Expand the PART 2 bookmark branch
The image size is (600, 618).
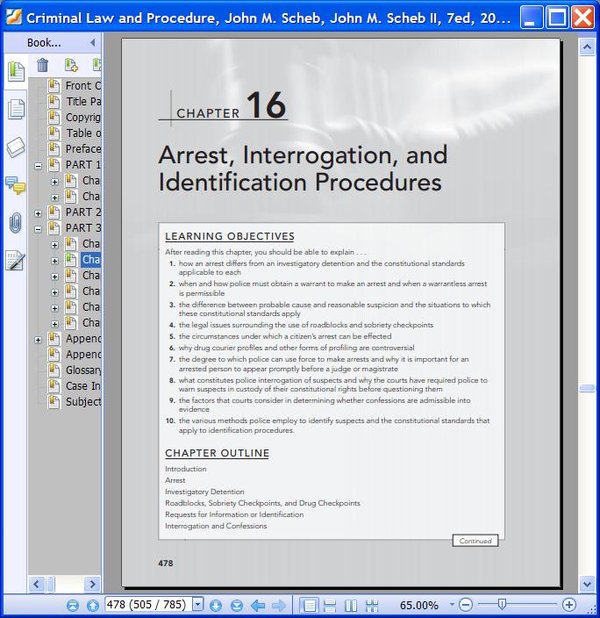click(38, 213)
